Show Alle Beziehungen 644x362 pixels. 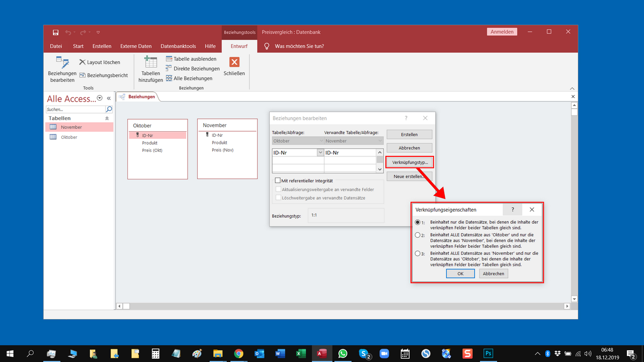pos(189,78)
